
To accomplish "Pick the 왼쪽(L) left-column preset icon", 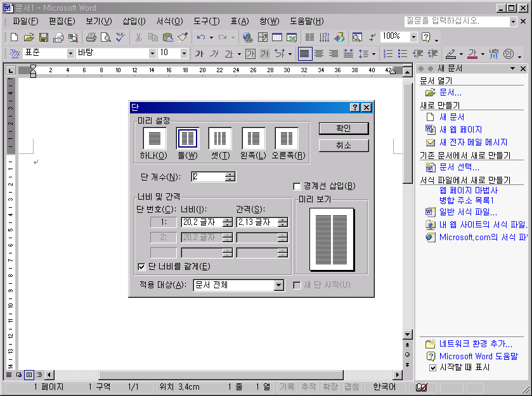I will pos(253,138).
